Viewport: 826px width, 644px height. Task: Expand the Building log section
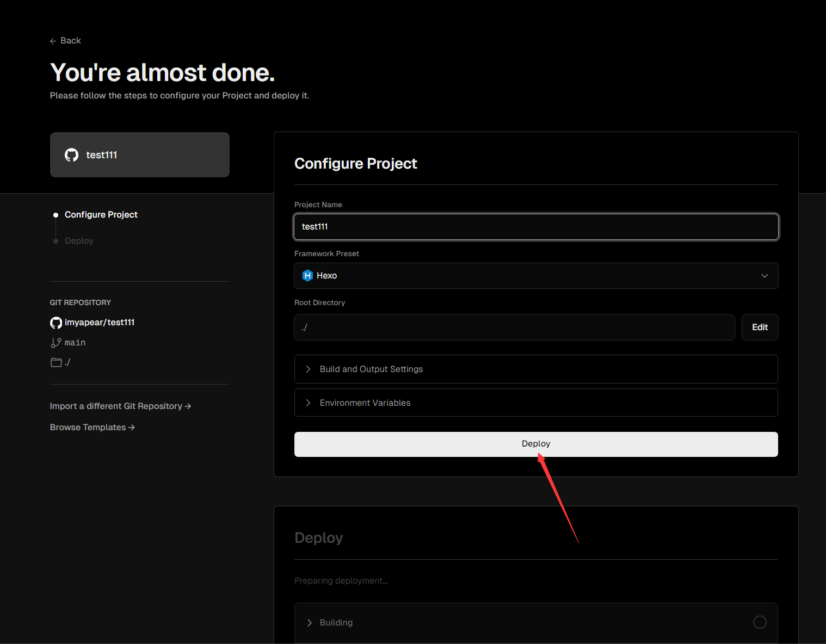[x=336, y=623]
